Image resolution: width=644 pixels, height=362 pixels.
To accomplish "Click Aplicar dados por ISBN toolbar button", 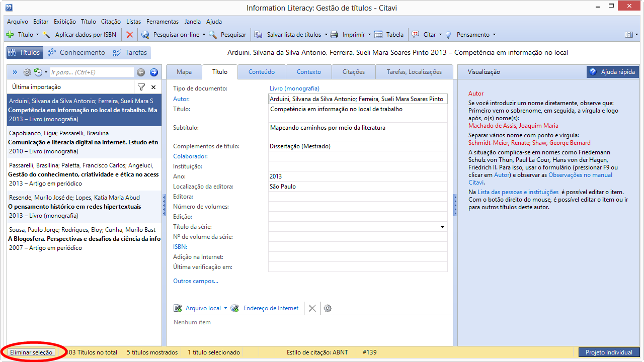I will tap(80, 35).
